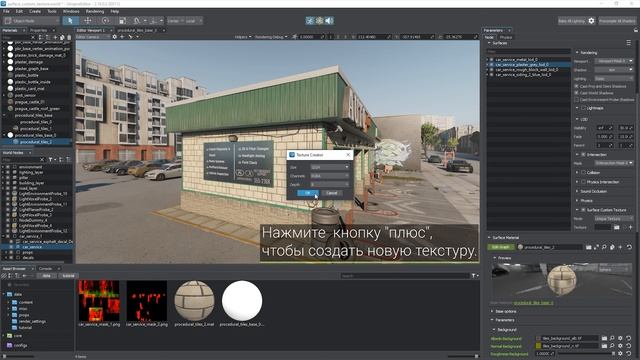
Task: Open the Shadow mask dropdown
Action: click(x=614, y=70)
